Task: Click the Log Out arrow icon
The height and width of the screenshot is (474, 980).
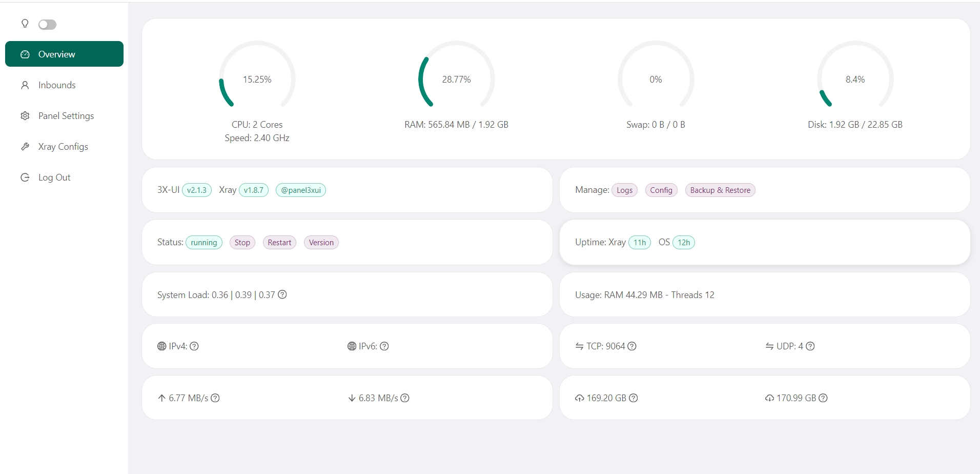Action: (25, 177)
